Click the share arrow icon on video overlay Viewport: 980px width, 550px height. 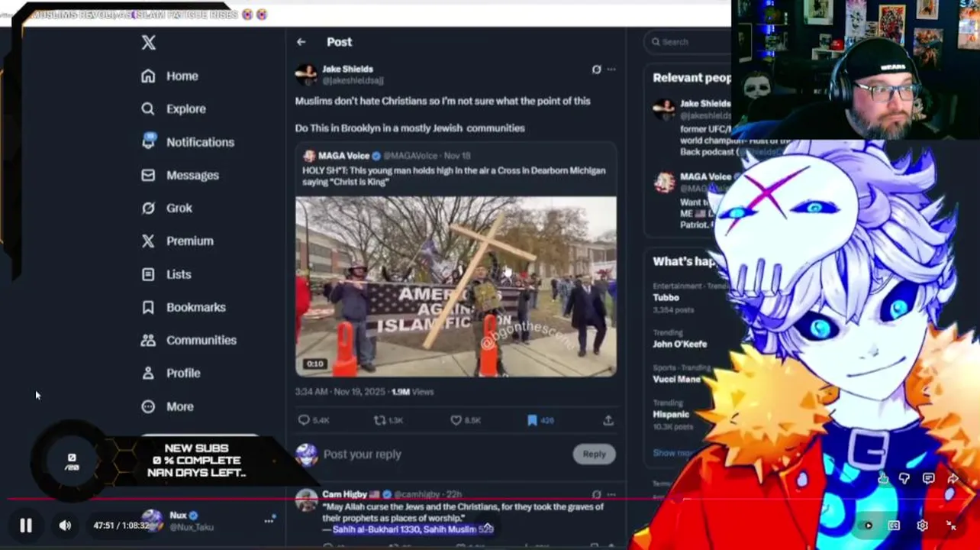click(x=953, y=479)
